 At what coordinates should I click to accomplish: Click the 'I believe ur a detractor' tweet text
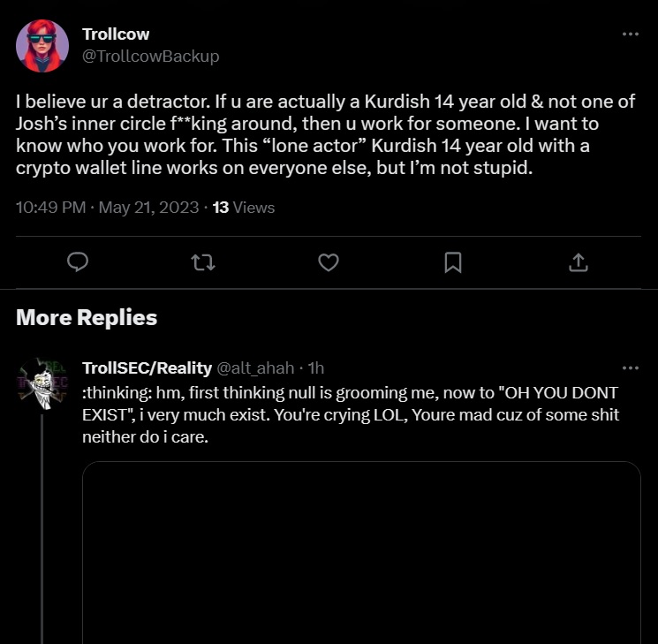(325, 134)
